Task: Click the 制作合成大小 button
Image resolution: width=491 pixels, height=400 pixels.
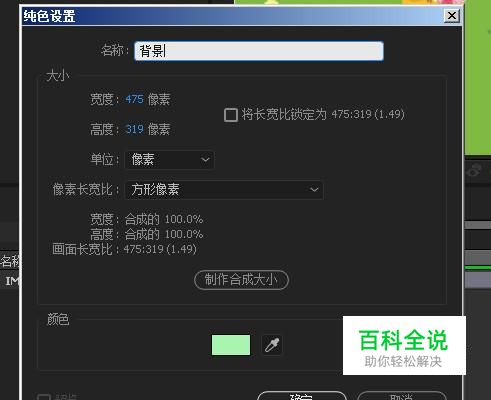Action: click(x=241, y=280)
